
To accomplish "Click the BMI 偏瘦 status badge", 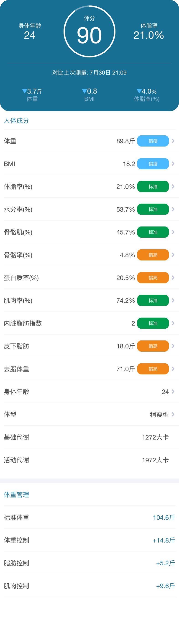I will (x=153, y=164).
